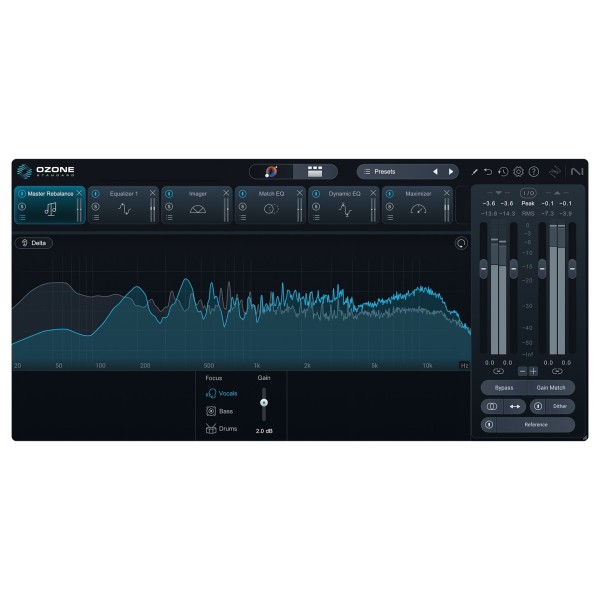Viewport: 600px width, 600px height.
Task: Open the settings gear
Action: click(518, 171)
